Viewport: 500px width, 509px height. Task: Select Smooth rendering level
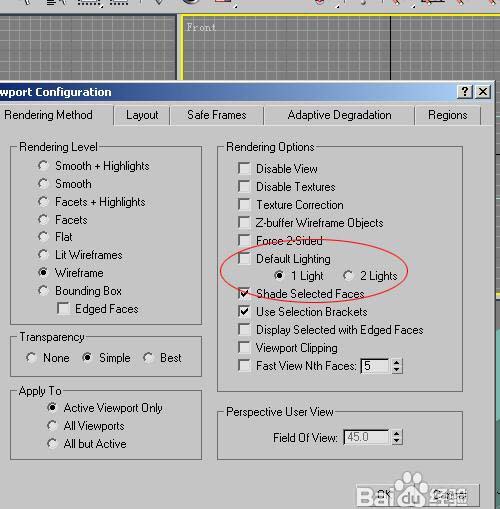coord(43,183)
